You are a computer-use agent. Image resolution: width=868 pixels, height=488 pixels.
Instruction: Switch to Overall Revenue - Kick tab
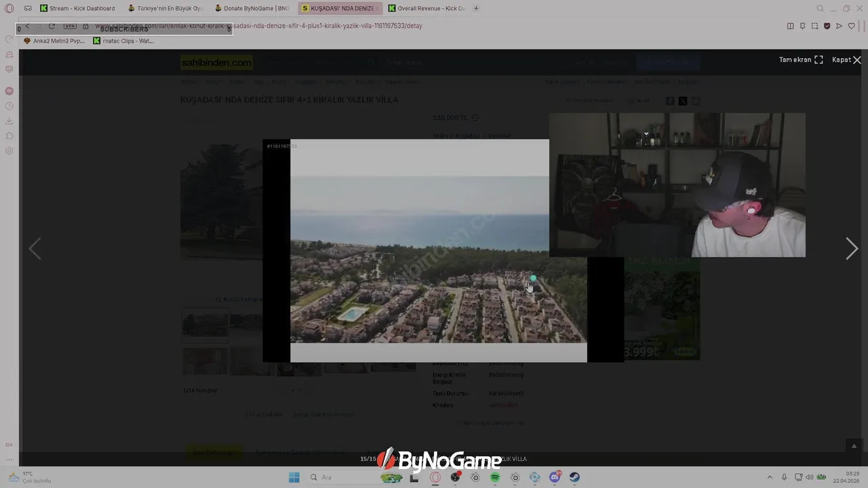[426, 8]
